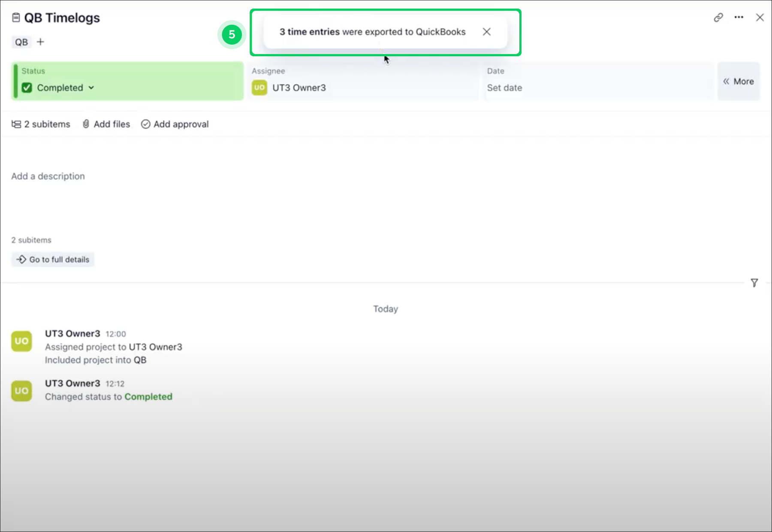Image resolution: width=772 pixels, height=532 pixels.
Task: Click Add approval option
Action: pos(175,124)
